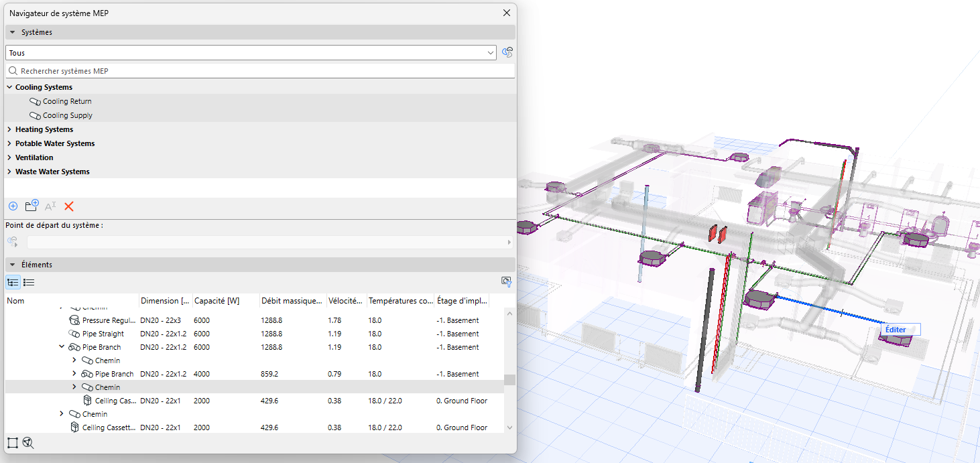980x463 pixels.
Task: Expand the highlighted Chemin row
Action: 74,387
